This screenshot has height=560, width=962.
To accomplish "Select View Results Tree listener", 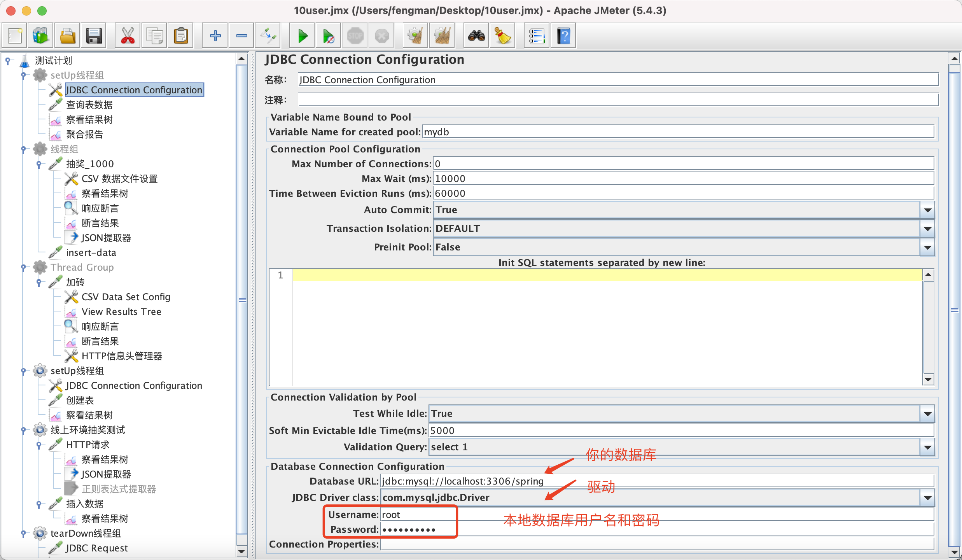I will coord(121,312).
